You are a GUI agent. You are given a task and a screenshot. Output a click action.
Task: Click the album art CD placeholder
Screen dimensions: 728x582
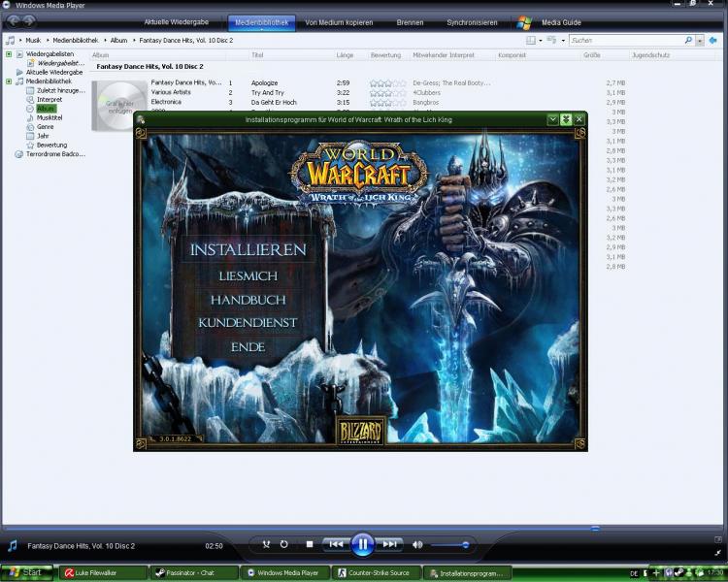(119, 105)
